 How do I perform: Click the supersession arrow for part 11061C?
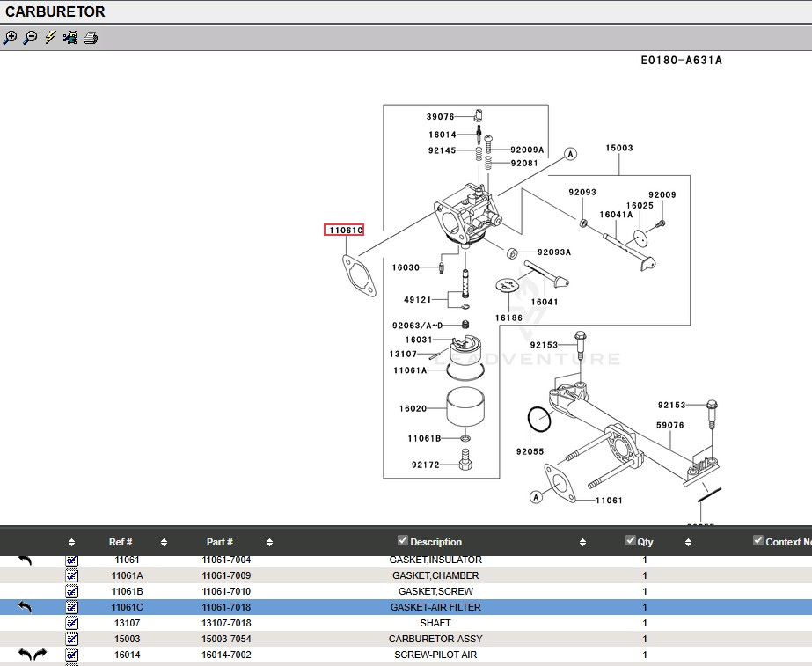click(x=25, y=607)
